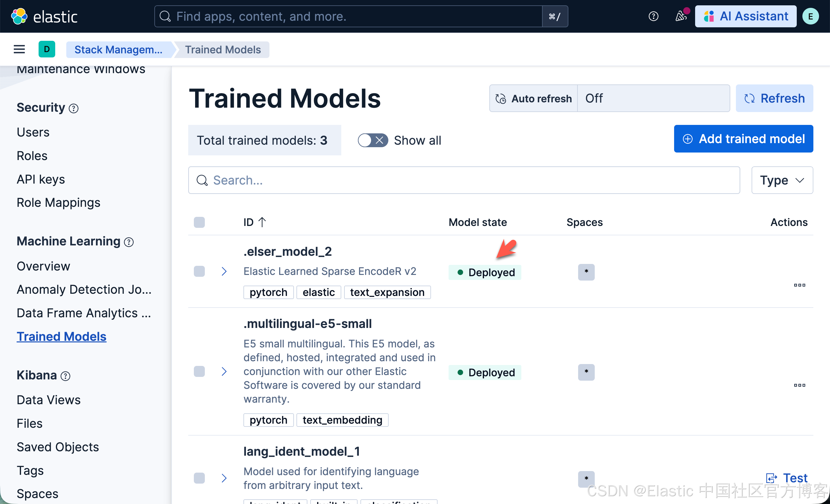830x504 pixels.
Task: Select the .elser_model_2 row checkbox
Action: pos(200,271)
